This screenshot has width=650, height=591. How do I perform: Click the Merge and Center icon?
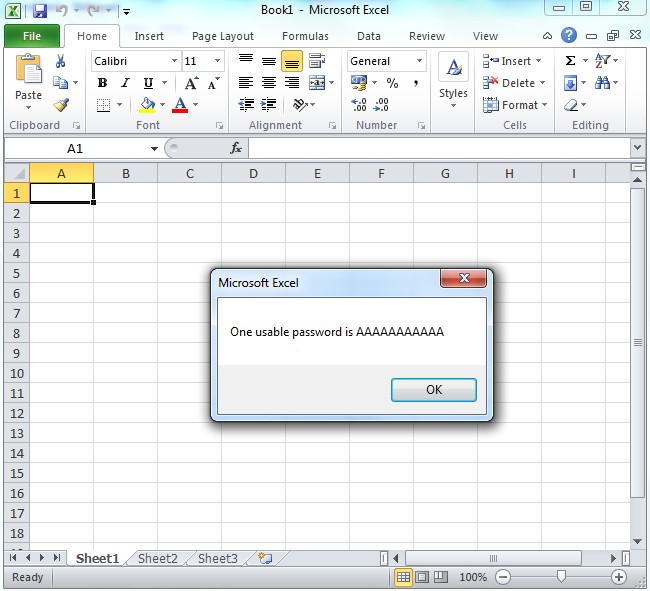click(x=317, y=83)
